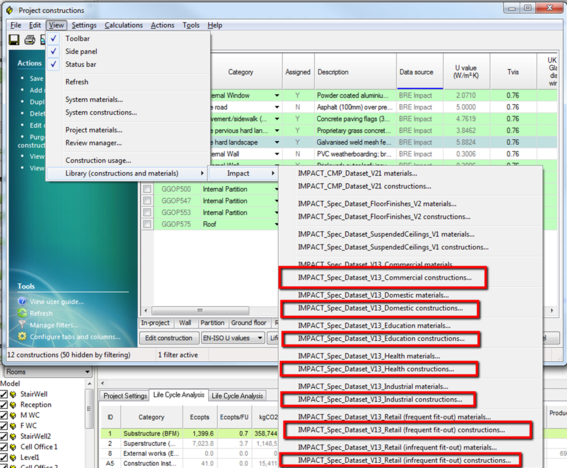Open the Rooms dropdown in model panel
Screen dimensions: 567x468
pos(87,372)
